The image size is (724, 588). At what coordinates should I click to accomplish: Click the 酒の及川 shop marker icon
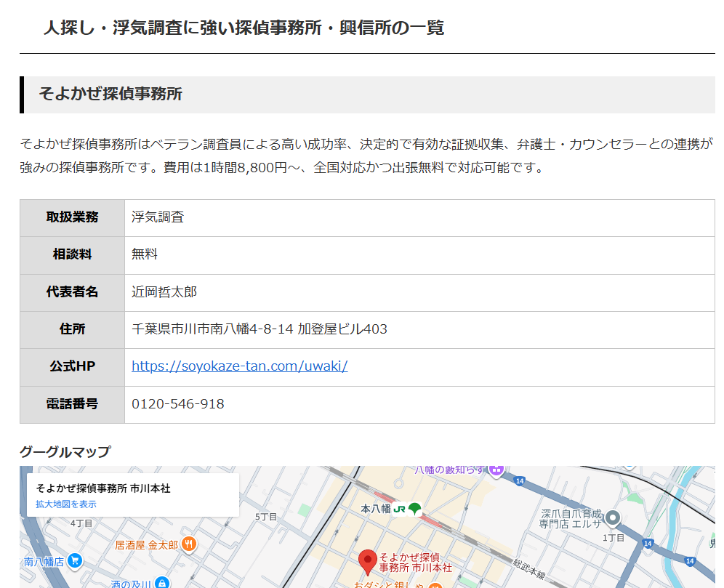coord(162,583)
